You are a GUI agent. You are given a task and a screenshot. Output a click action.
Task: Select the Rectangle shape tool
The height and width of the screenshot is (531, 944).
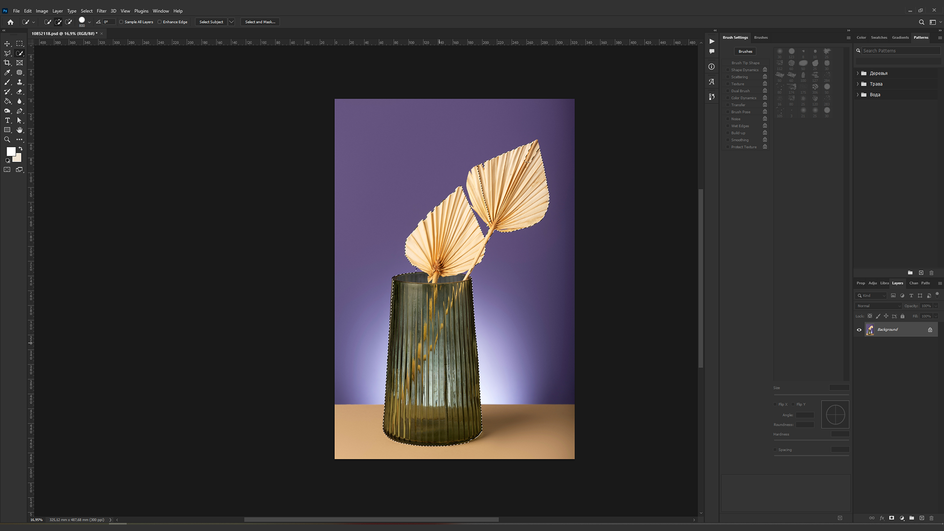point(7,130)
